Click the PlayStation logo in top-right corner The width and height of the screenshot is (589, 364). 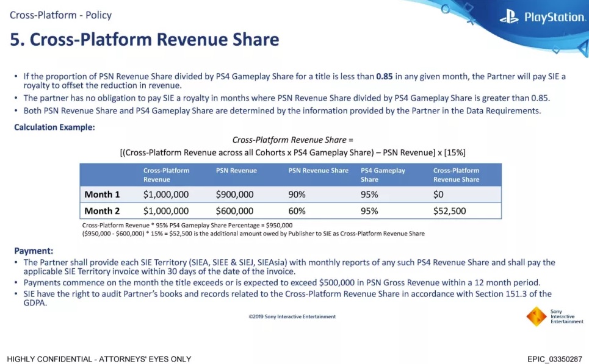tap(541, 18)
